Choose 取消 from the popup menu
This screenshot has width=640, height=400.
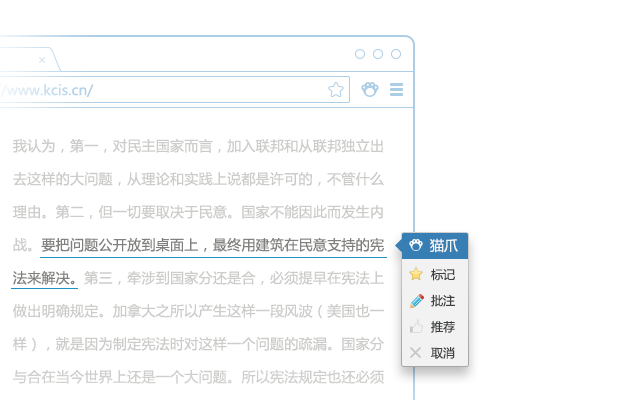435,353
